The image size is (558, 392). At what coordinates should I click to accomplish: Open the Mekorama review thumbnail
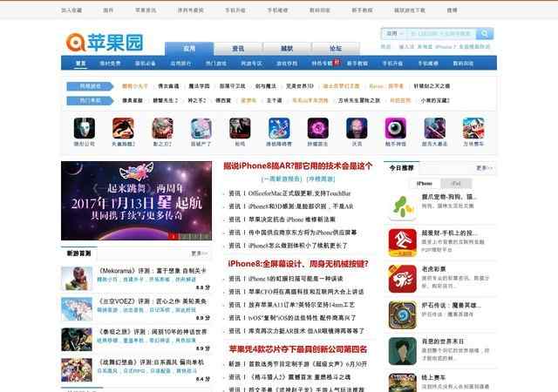pyautogui.click(x=74, y=278)
